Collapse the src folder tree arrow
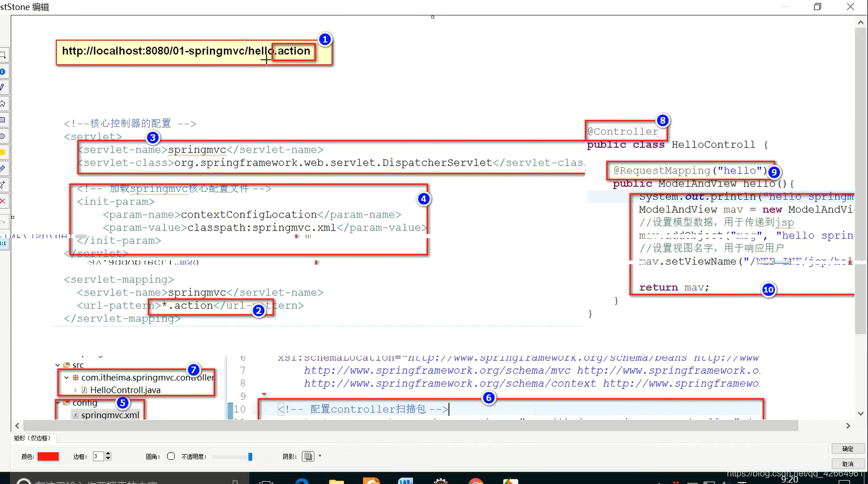Viewport: 868px width, 484px height. coord(58,365)
